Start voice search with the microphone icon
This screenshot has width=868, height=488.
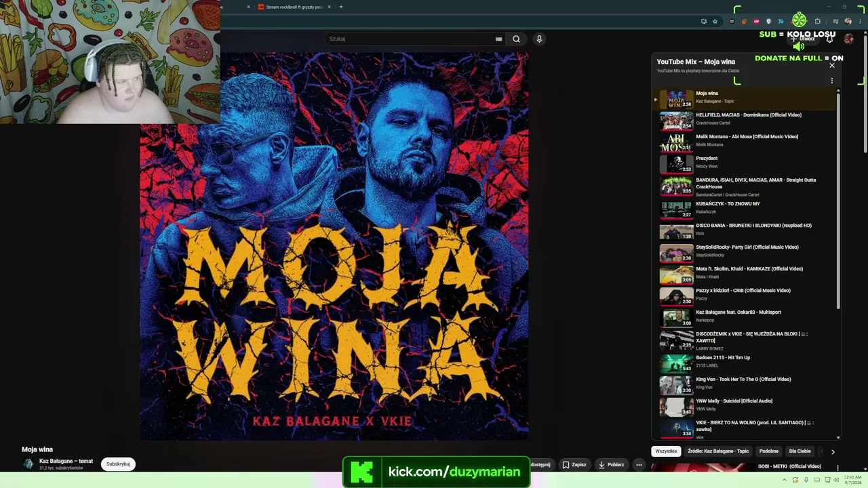[x=539, y=39]
